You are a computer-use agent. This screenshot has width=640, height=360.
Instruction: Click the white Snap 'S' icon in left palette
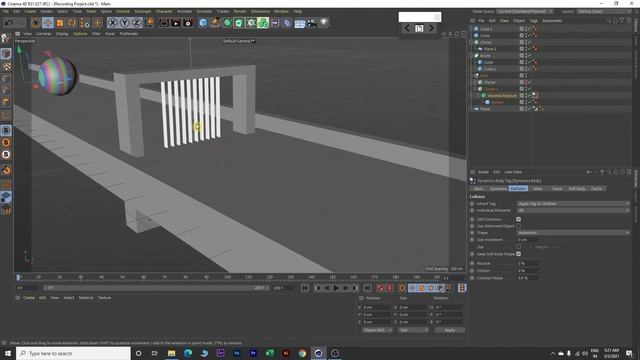pyautogui.click(x=6, y=155)
